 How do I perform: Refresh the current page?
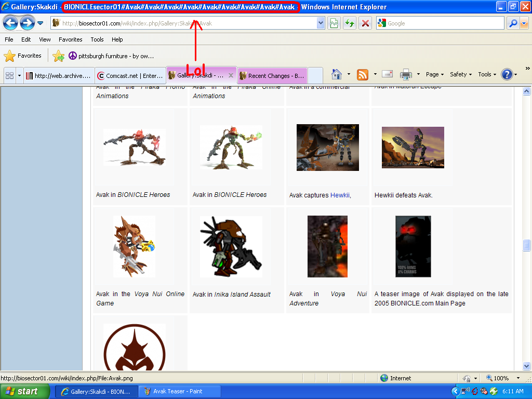click(x=349, y=23)
